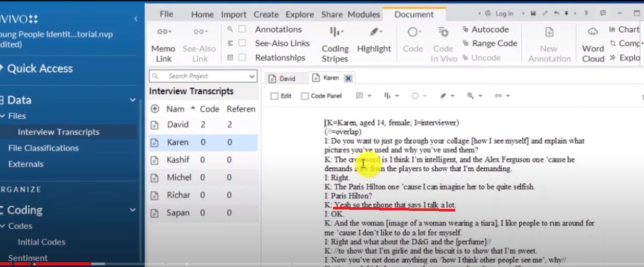This screenshot has width=644, height=267.
Task: Select Externals in navigation pane
Action: coord(26,164)
